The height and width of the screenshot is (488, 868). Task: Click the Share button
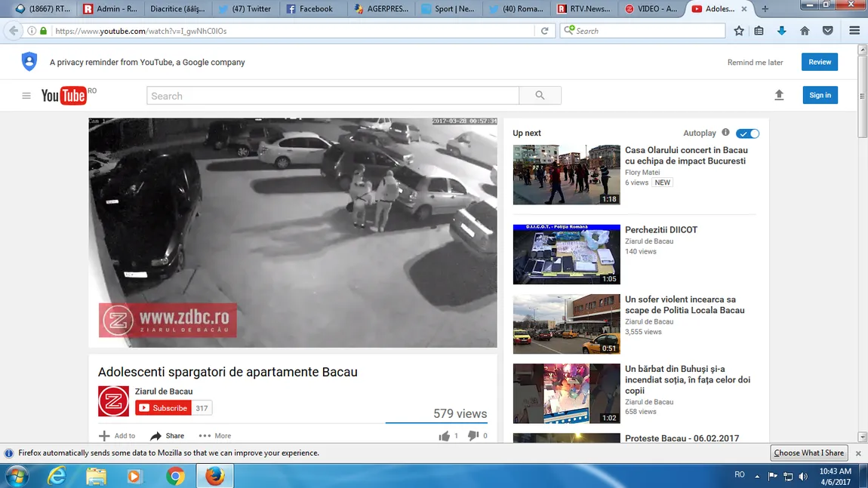(167, 436)
